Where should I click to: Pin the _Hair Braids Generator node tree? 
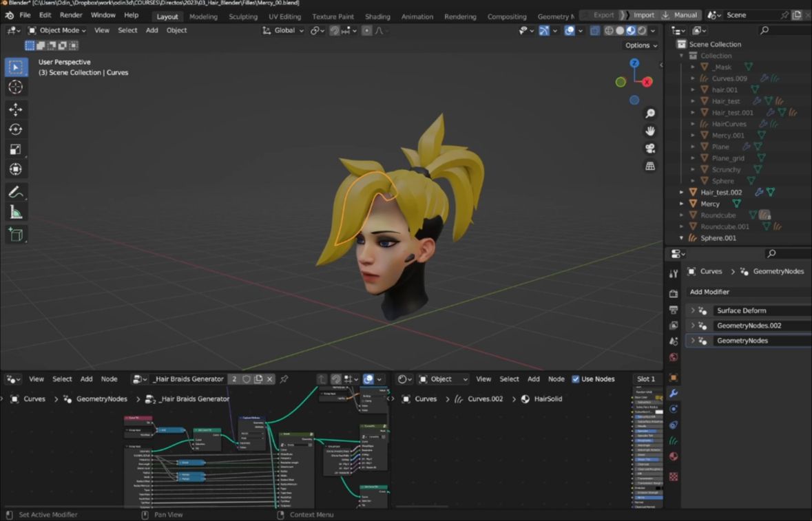pyautogui.click(x=284, y=379)
